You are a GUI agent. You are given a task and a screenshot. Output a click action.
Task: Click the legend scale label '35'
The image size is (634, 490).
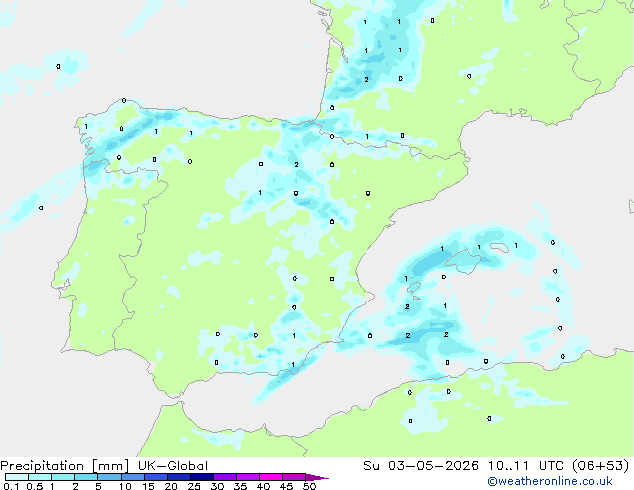pos(240,486)
